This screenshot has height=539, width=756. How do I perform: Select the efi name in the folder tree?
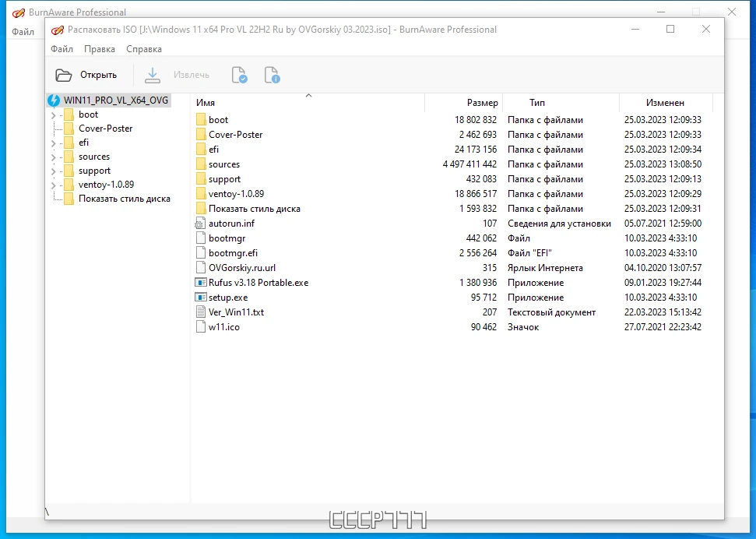[x=84, y=143]
